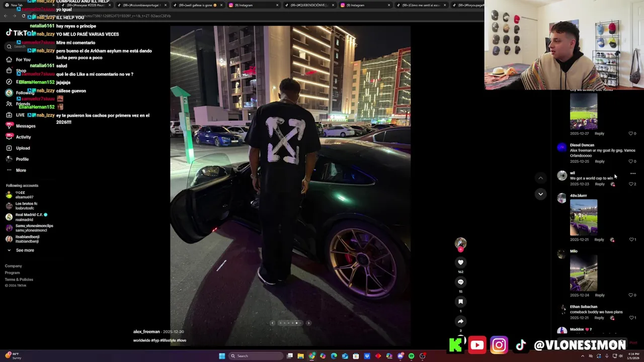Reply to Milo's comment

coord(599,295)
